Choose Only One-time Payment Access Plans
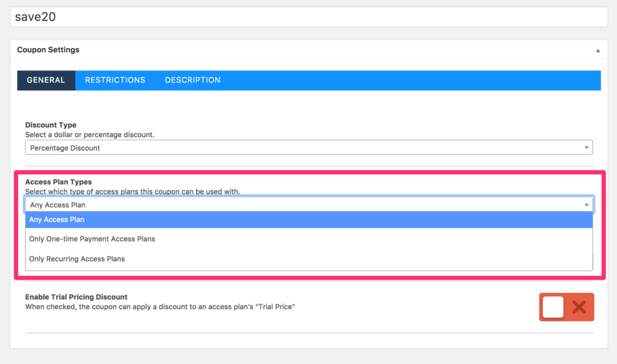 pyautogui.click(x=309, y=239)
